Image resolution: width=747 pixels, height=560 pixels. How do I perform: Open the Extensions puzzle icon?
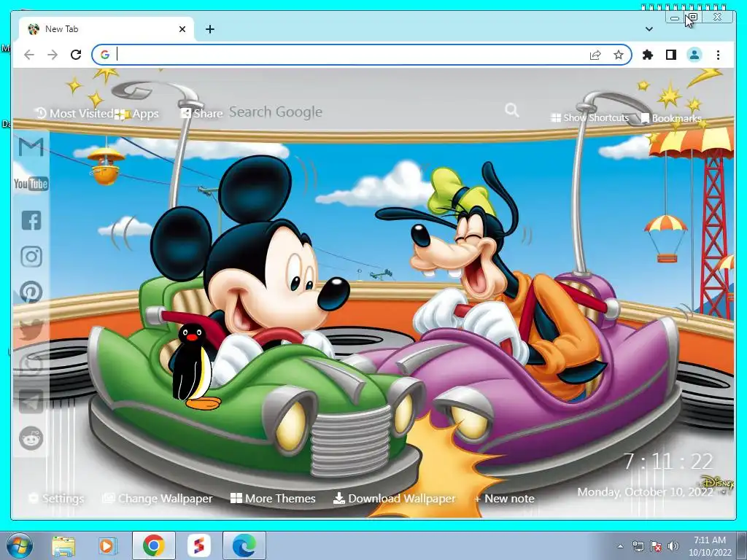click(648, 55)
